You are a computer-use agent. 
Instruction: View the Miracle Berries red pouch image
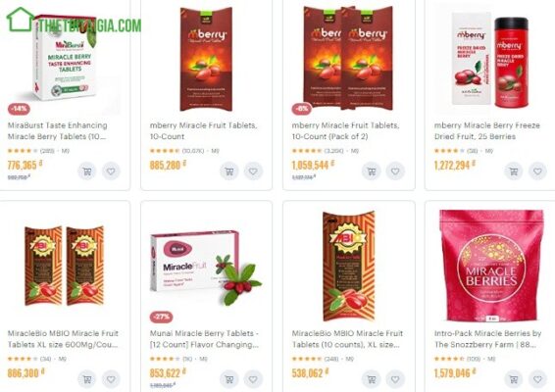[x=491, y=266]
